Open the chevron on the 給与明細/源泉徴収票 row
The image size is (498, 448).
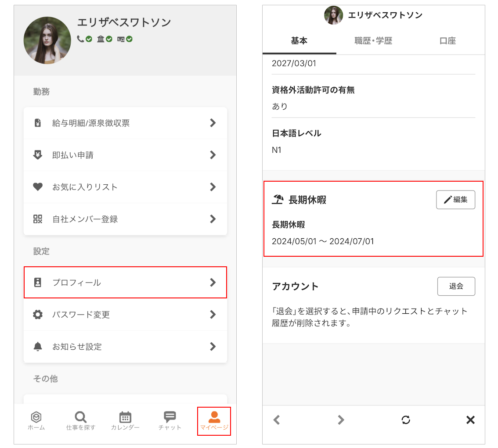pos(213,123)
